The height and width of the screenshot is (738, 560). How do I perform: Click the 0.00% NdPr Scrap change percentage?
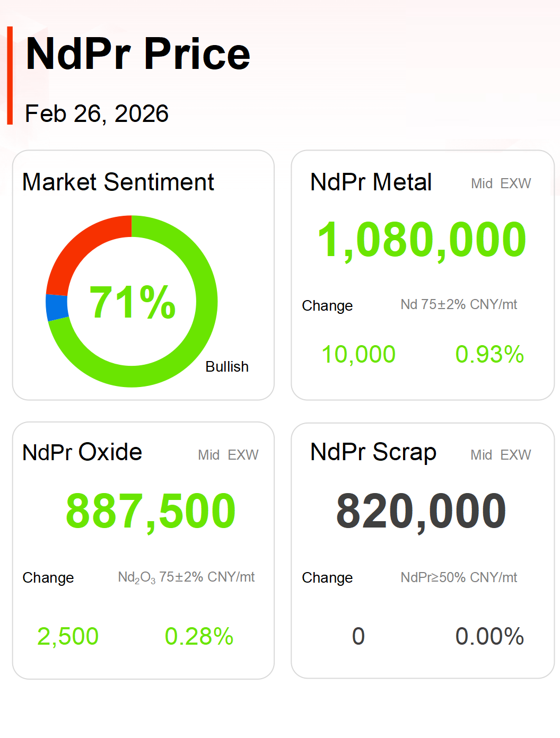pos(489,636)
